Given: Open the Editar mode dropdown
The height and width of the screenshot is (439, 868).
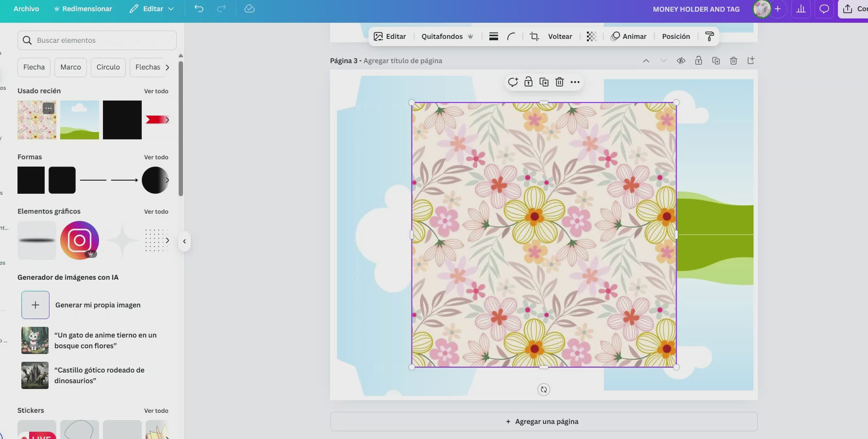Looking at the screenshot, I should tap(151, 9).
